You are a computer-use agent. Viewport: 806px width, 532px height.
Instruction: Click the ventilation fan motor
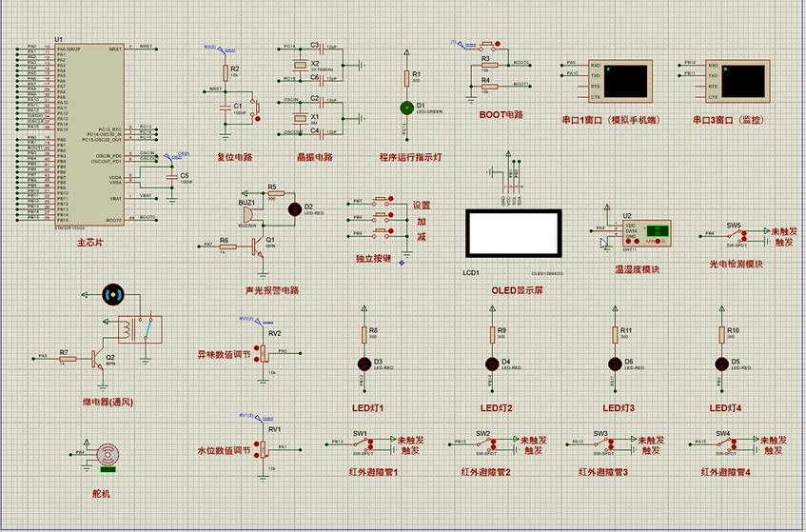pos(113,294)
